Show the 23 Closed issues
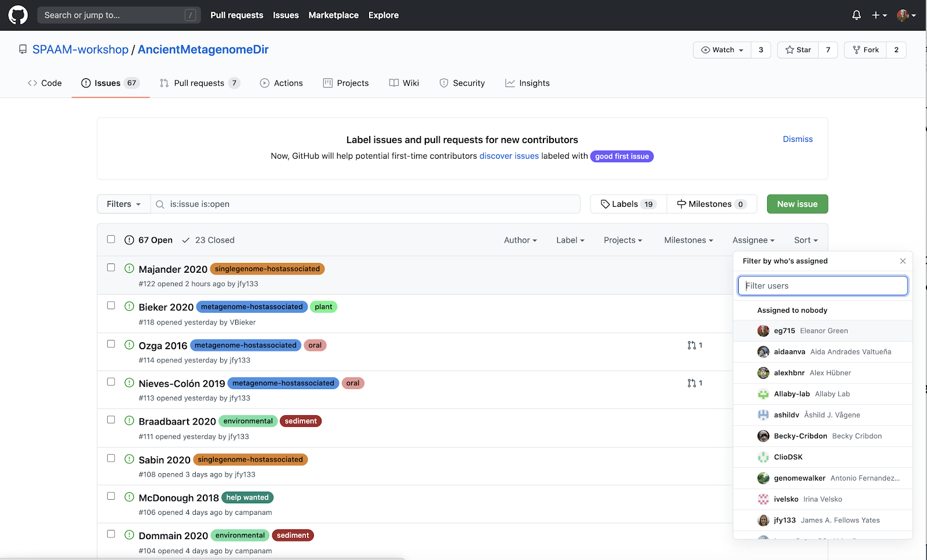This screenshot has height=560, width=927. click(x=209, y=240)
